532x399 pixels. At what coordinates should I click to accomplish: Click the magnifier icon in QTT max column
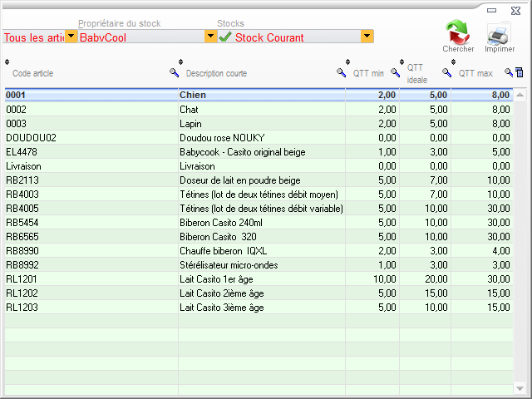click(x=509, y=73)
